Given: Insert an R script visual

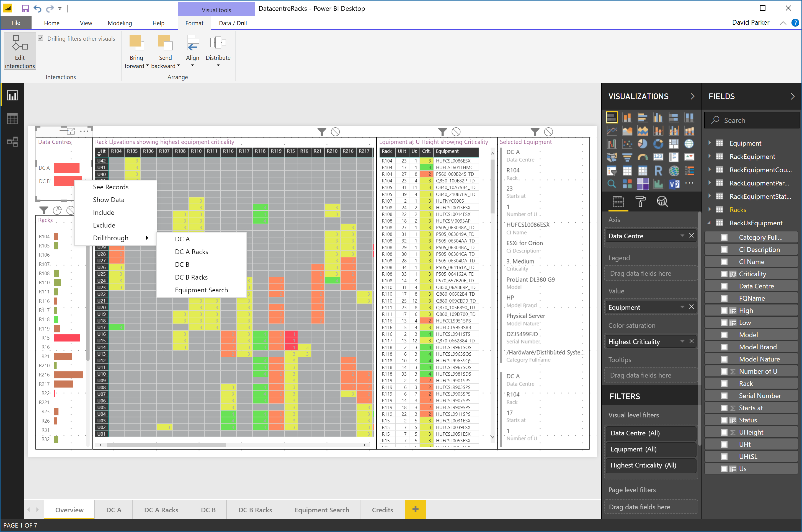Looking at the screenshot, I should click(x=658, y=171).
